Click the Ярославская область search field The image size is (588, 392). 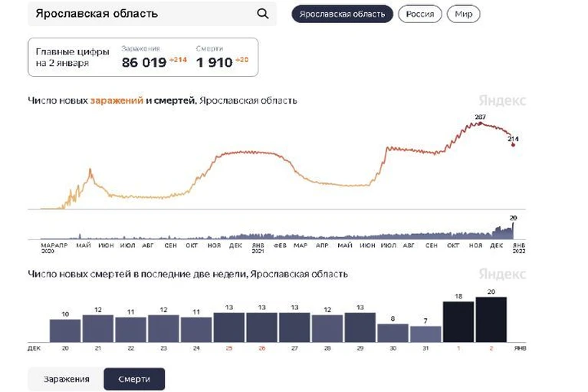pos(152,14)
